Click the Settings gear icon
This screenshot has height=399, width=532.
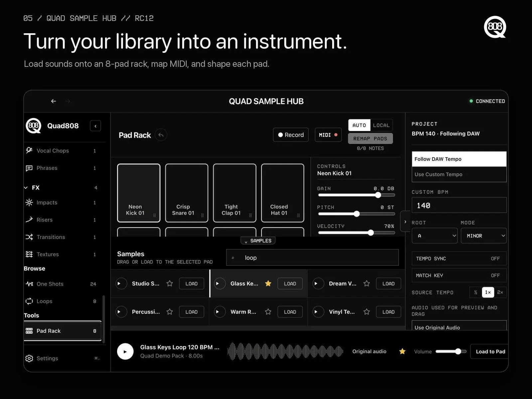point(29,358)
